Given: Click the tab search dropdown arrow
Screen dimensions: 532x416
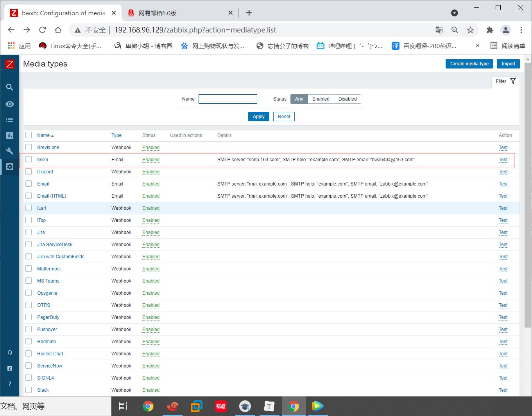Looking at the screenshot, I should pyautogui.click(x=454, y=13).
